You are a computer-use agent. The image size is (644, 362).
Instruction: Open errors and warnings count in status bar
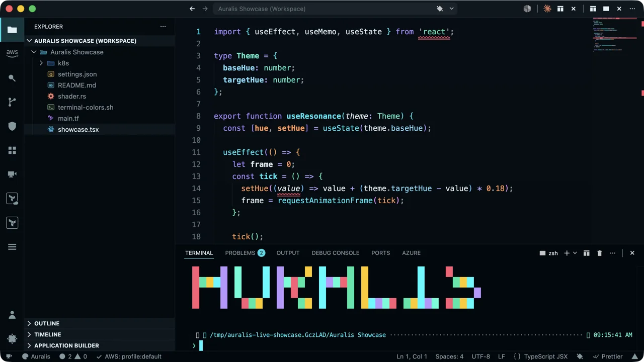pyautogui.click(x=73, y=356)
